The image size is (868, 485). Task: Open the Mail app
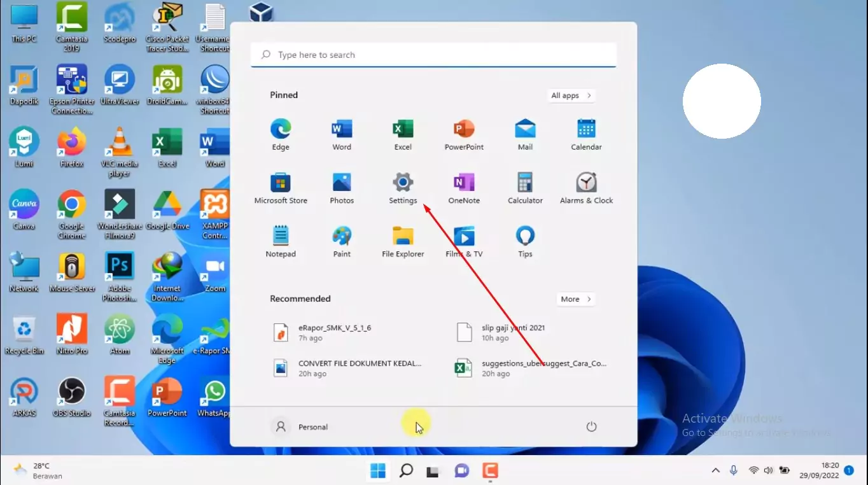(525, 135)
